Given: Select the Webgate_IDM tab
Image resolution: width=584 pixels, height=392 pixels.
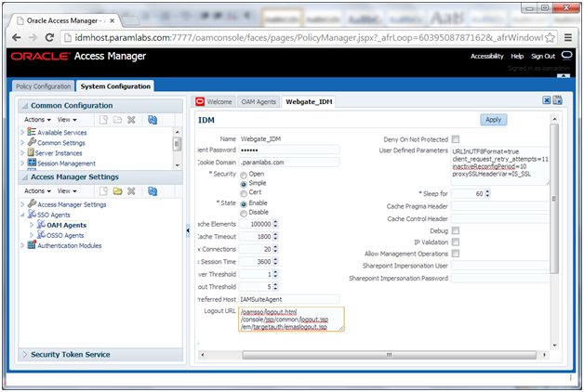Looking at the screenshot, I should [309, 101].
